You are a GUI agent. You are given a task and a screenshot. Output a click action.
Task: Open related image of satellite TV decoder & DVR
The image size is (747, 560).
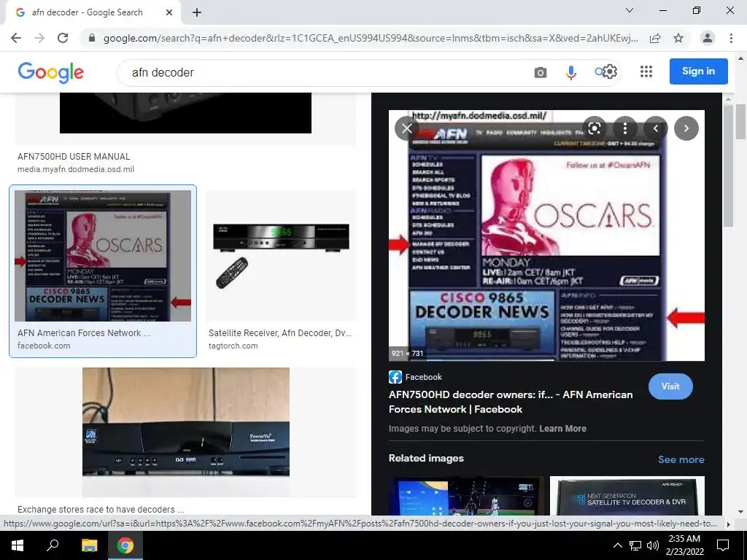627,496
